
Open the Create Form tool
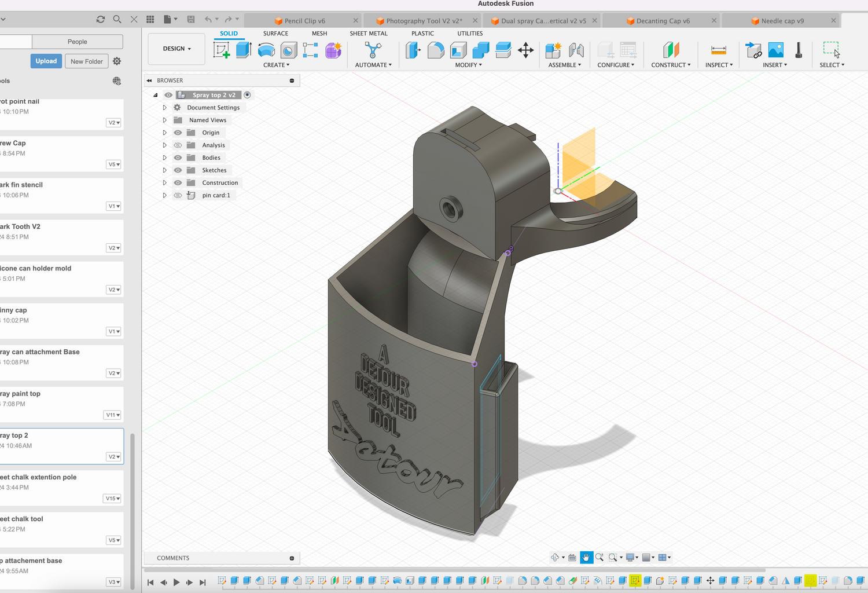pyautogui.click(x=333, y=50)
